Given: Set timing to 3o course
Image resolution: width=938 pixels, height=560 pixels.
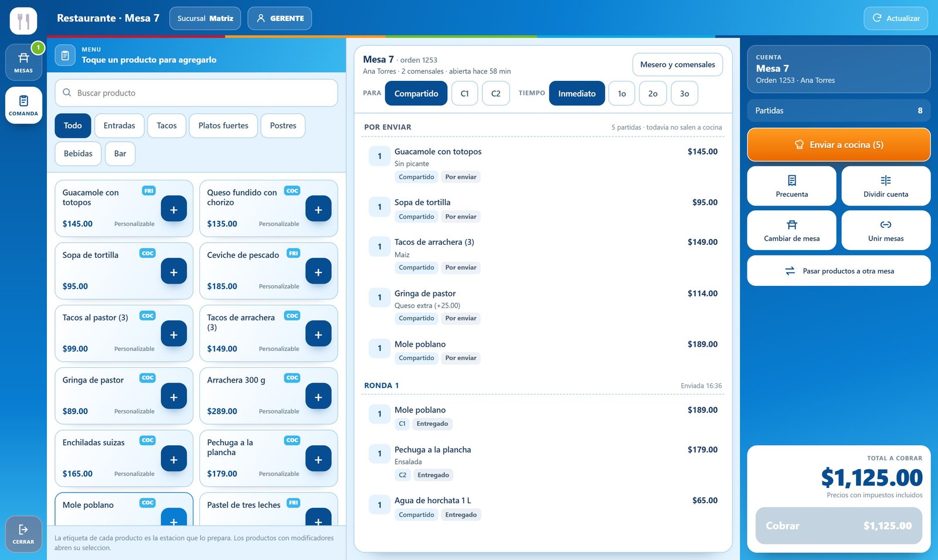Looking at the screenshot, I should 684,93.
